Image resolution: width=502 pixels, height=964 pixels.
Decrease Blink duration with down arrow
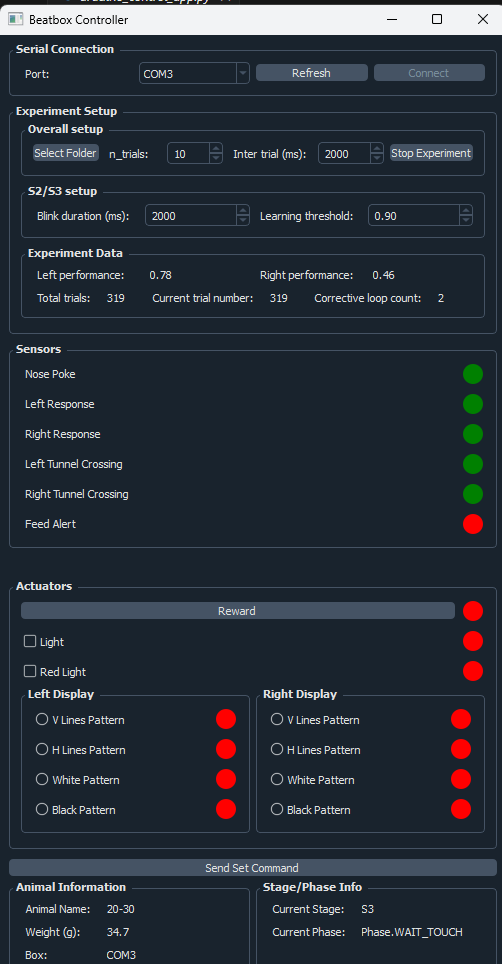click(243, 220)
